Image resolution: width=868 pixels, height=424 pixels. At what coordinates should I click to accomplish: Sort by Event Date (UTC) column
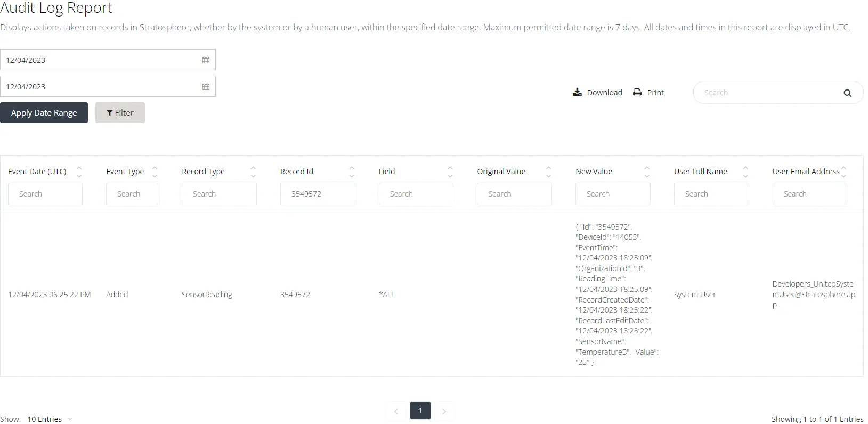[79, 172]
